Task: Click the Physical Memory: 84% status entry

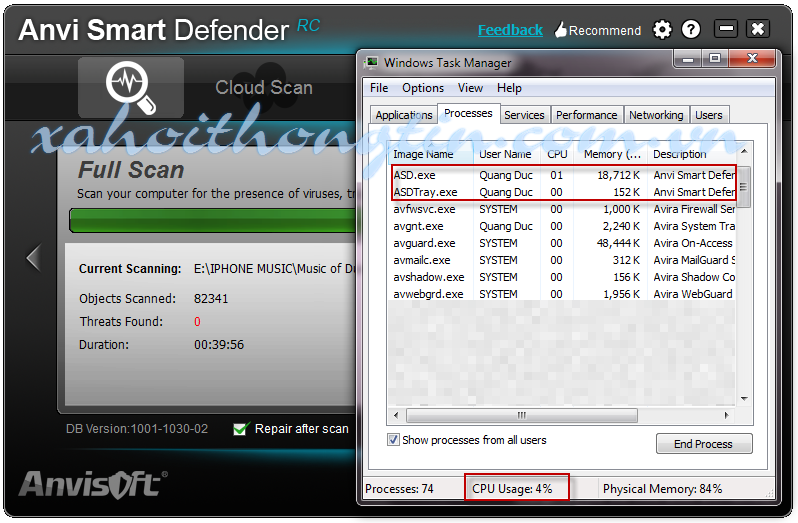Action: (662, 489)
